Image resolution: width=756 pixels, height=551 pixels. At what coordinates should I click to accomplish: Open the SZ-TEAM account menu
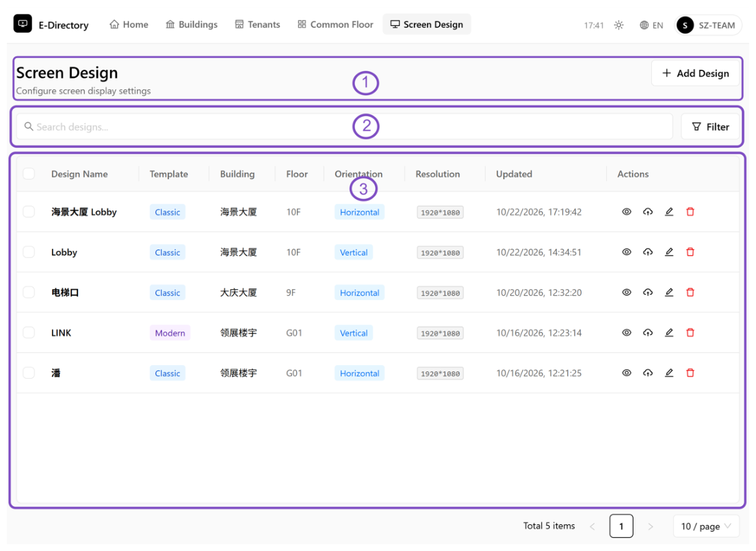[x=707, y=25]
